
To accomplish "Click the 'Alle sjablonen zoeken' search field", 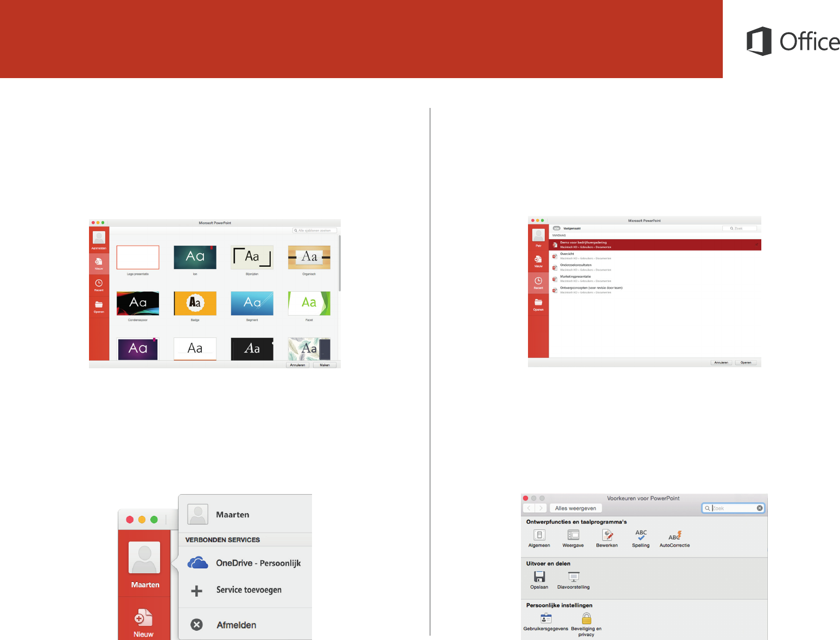I will coord(315,231).
